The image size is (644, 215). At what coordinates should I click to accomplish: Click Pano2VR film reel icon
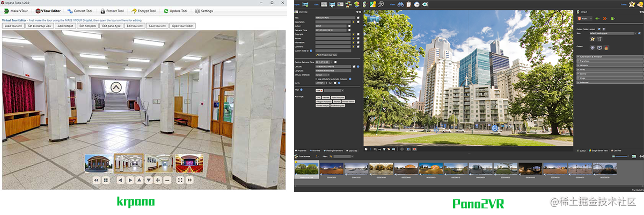[381, 4]
